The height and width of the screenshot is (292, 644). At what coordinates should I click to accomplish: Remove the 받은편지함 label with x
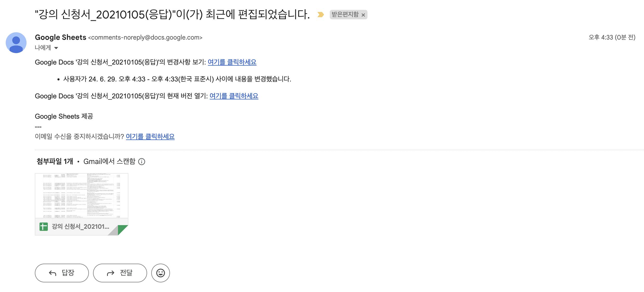click(363, 15)
